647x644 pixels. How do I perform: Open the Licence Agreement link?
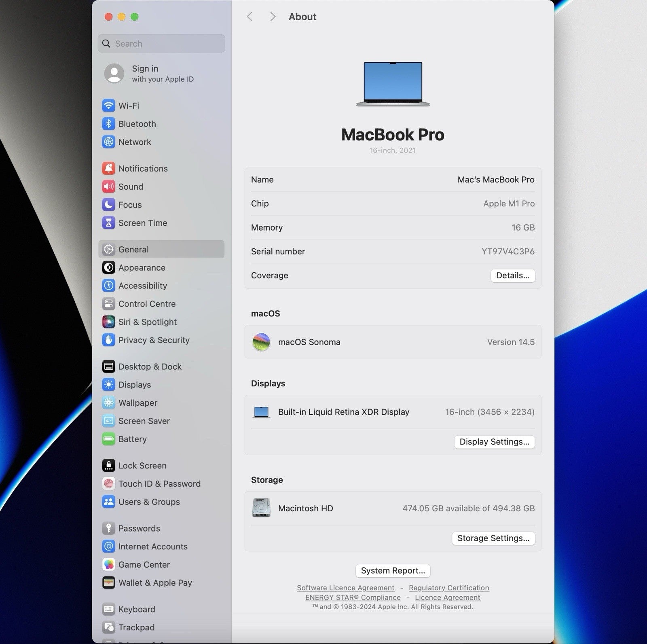pyautogui.click(x=448, y=597)
